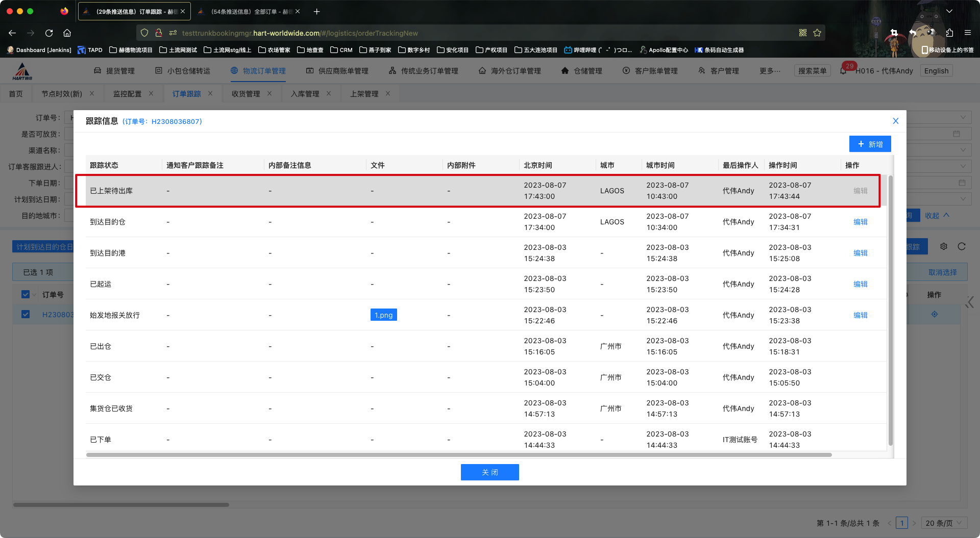Click the tracking locate icon in order row

tap(934, 314)
